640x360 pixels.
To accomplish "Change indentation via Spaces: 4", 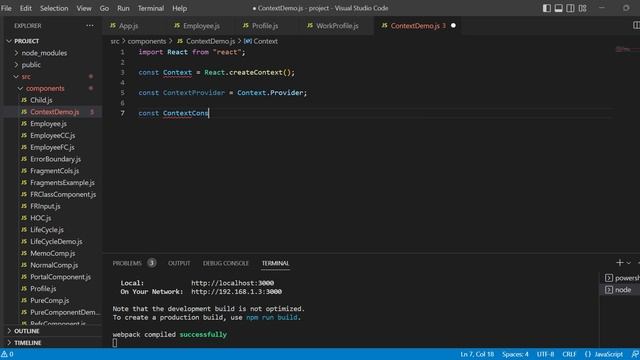I will click(x=515, y=354).
